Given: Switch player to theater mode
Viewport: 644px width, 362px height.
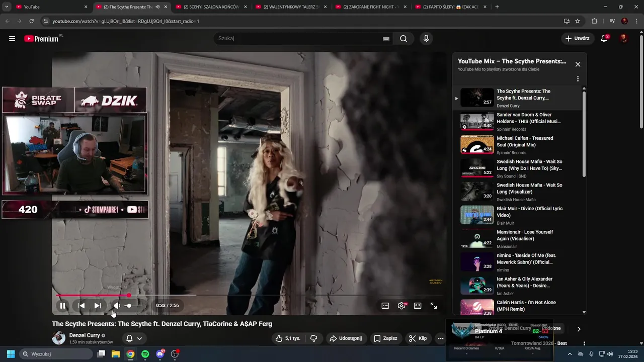Looking at the screenshot, I should point(418,306).
